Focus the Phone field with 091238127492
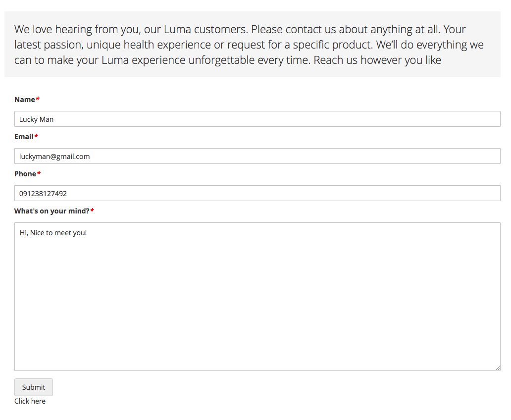 [x=257, y=193]
